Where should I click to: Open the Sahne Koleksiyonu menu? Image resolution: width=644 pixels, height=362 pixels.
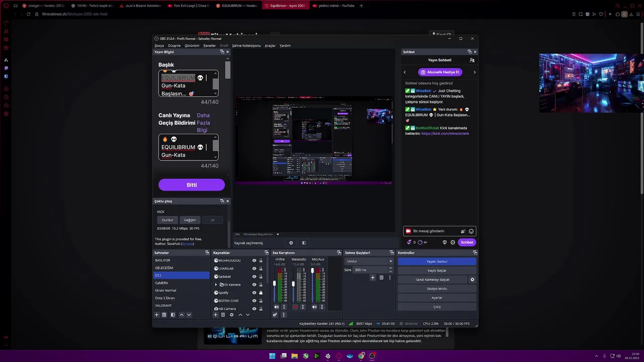246,46
